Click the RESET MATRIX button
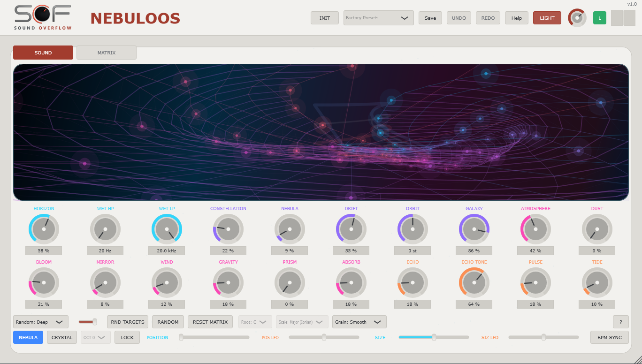 (x=210, y=322)
